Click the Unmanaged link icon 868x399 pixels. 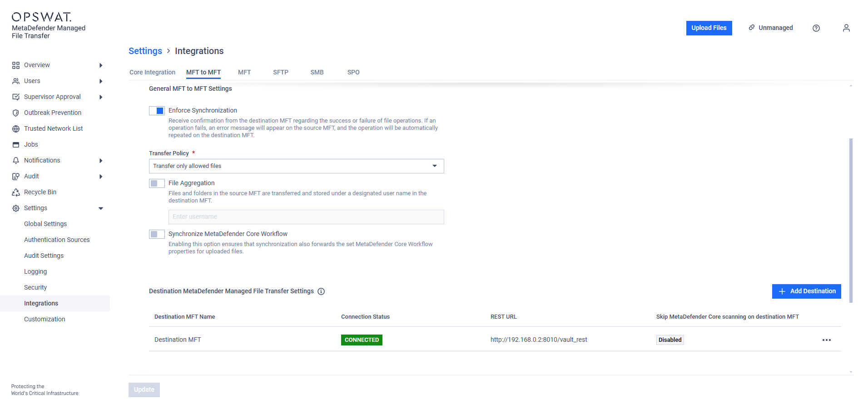(x=752, y=28)
